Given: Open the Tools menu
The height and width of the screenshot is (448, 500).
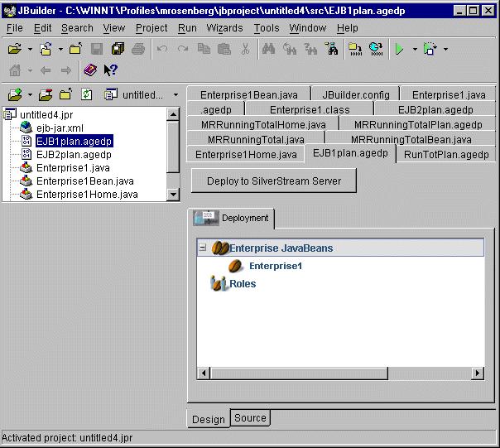Looking at the screenshot, I should pos(267,28).
